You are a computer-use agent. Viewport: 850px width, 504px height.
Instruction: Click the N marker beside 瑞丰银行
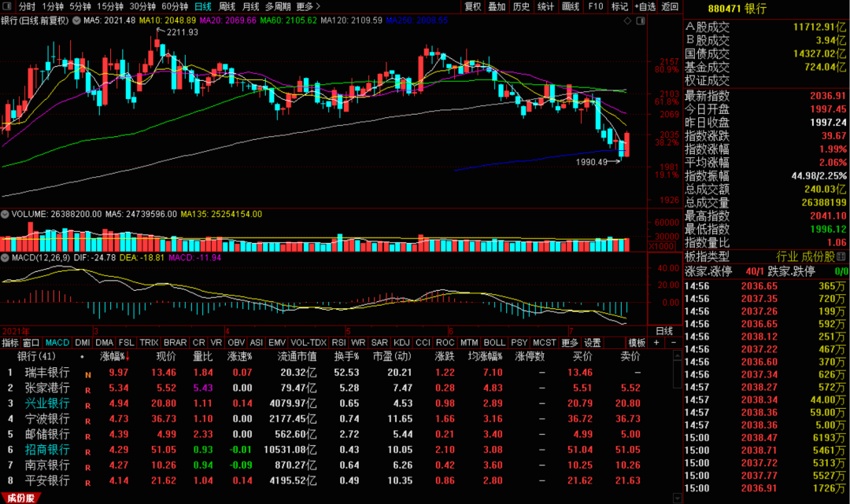pos(88,374)
